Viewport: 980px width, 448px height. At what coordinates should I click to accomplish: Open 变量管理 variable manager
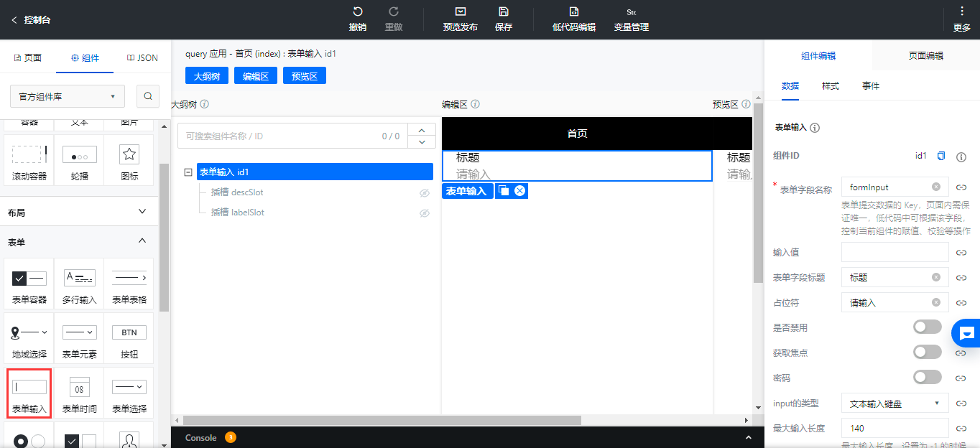(631, 19)
